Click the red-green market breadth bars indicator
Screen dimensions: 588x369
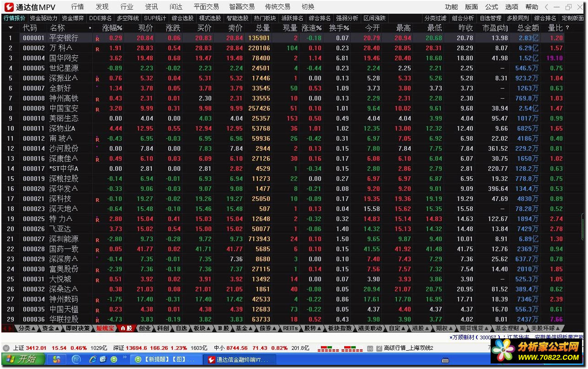[x=340, y=348]
